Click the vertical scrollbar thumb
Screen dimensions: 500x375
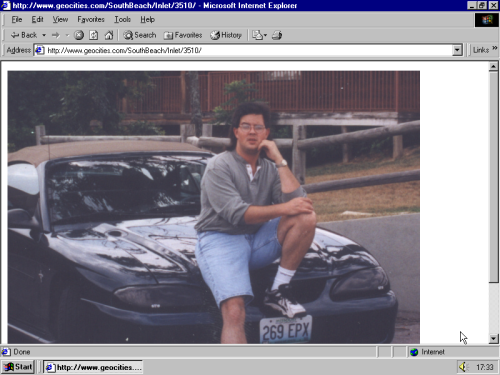[494, 177]
